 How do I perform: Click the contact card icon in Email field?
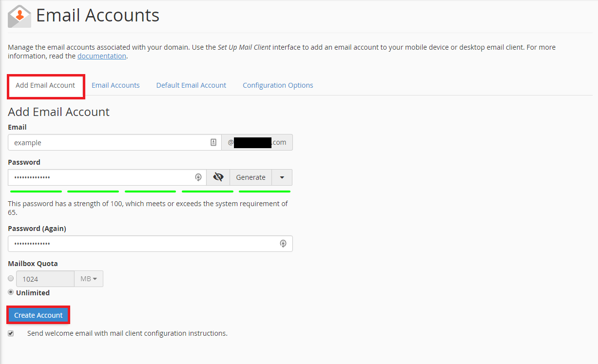point(213,142)
